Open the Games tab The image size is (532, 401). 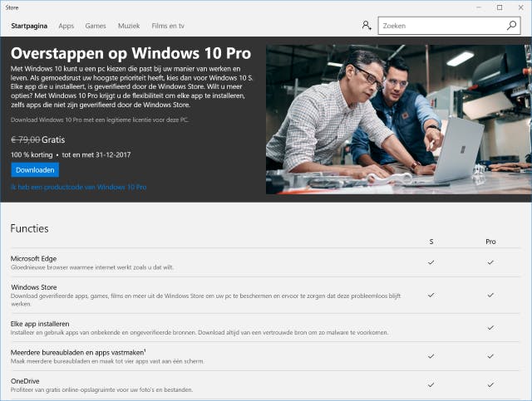tap(96, 26)
